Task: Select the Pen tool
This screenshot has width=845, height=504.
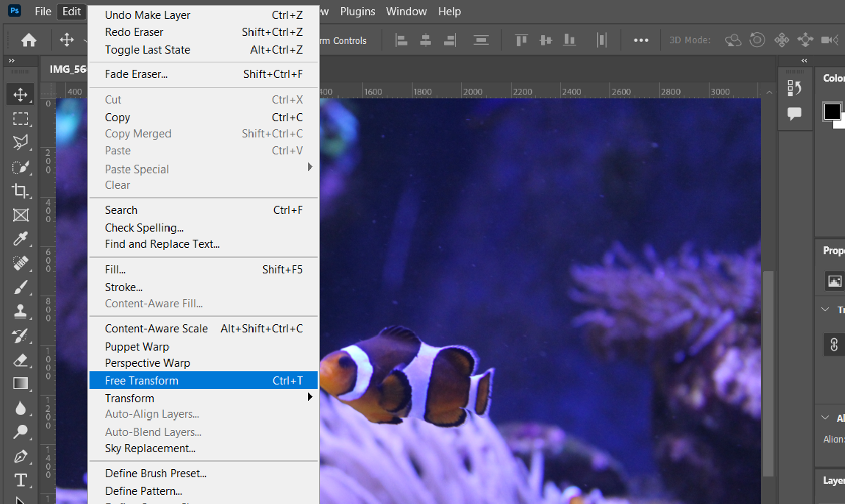Action: (21, 455)
